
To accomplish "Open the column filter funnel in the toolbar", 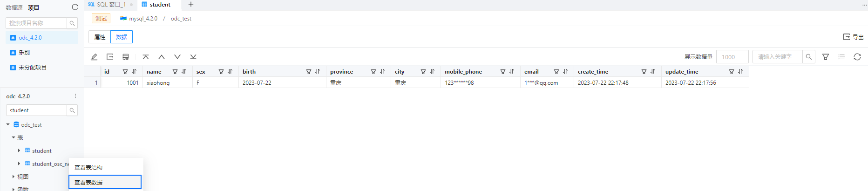I will 826,57.
